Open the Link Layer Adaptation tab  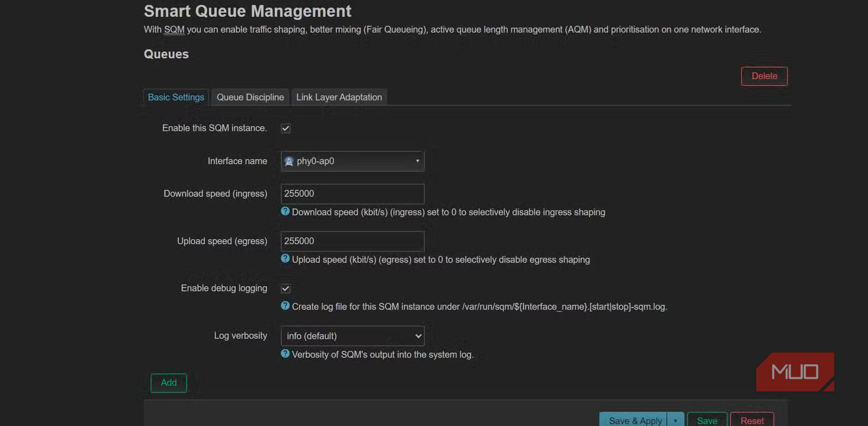pyautogui.click(x=339, y=97)
